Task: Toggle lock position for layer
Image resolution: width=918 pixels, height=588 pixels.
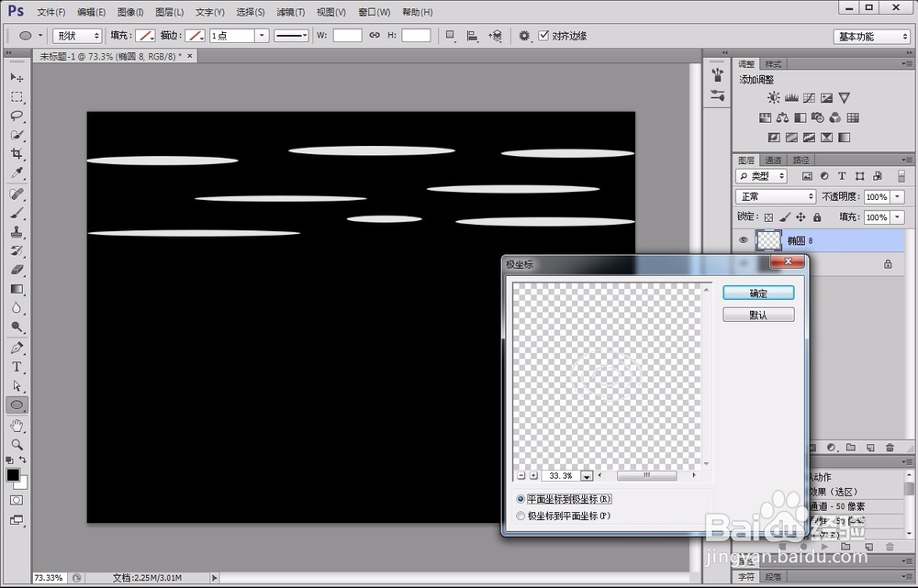Action: point(800,217)
